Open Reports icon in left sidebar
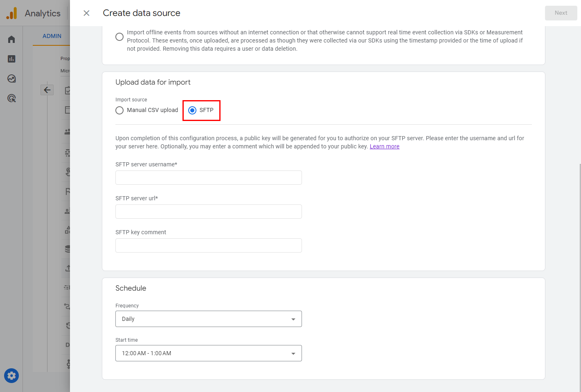Screen dimensions: 581x392 (11, 59)
